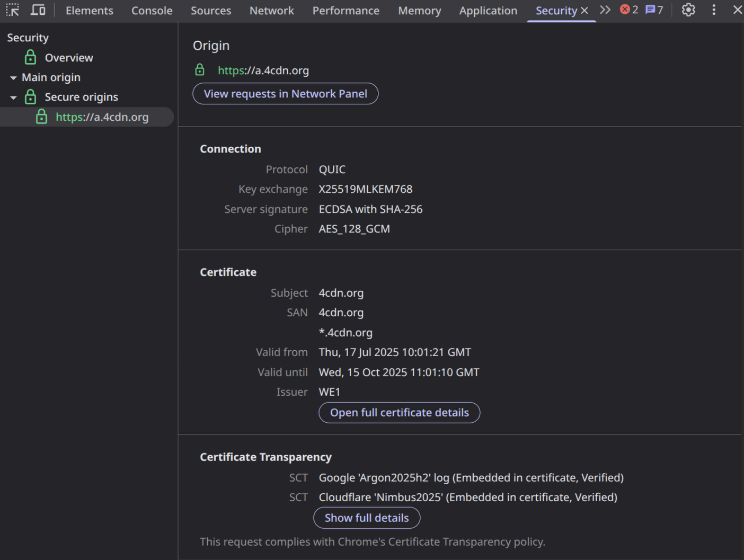Image resolution: width=744 pixels, height=560 pixels.
Task: Toggle the device toolbar icon
Action: point(38,10)
